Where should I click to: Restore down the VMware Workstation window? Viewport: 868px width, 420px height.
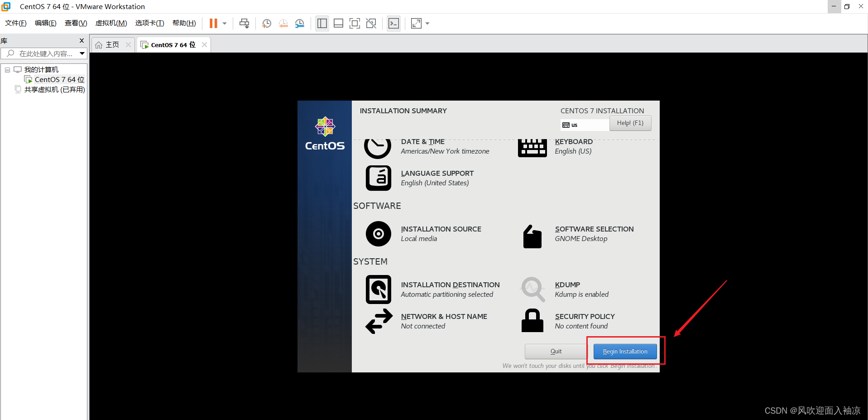[847, 7]
